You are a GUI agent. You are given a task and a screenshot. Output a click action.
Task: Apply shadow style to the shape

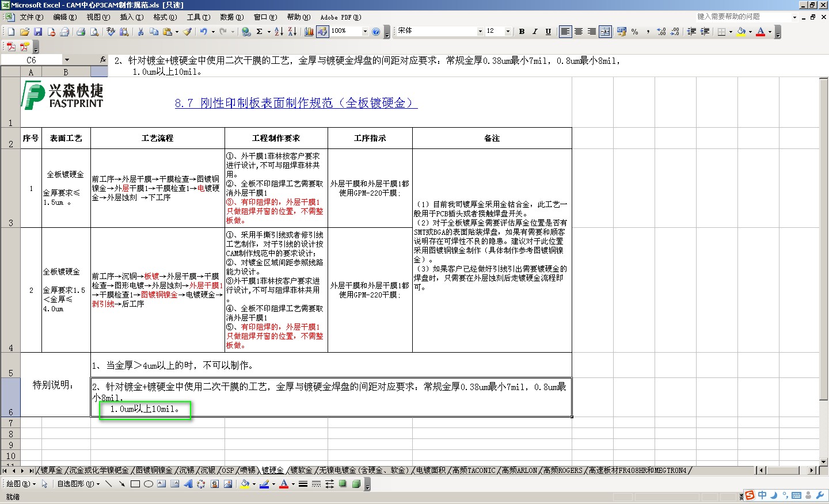pos(343,484)
